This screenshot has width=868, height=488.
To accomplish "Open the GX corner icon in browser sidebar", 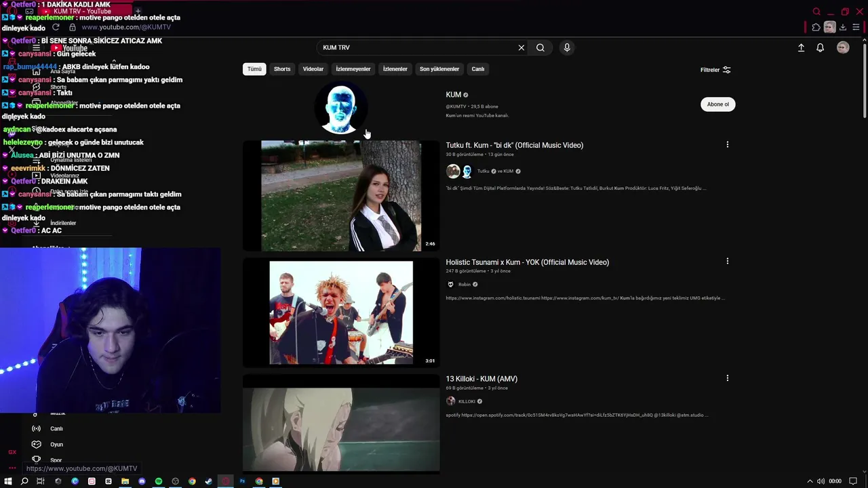I will [x=12, y=452].
